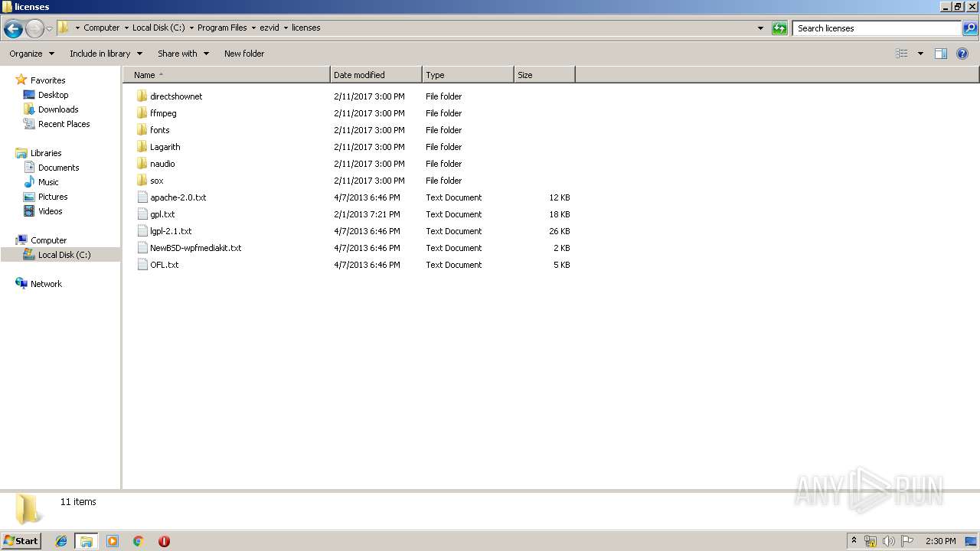Open the Pictures library
This screenshot has width=980, height=551.
coord(53,197)
